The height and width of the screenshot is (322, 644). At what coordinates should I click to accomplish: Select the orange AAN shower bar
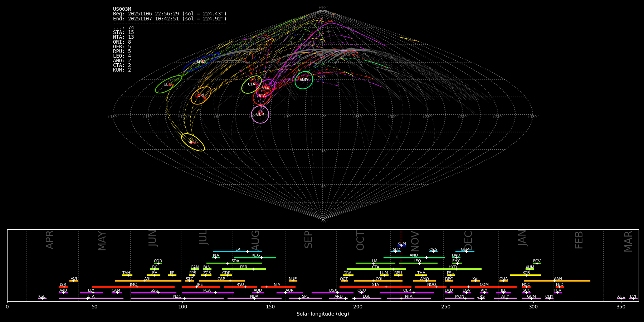557,281
